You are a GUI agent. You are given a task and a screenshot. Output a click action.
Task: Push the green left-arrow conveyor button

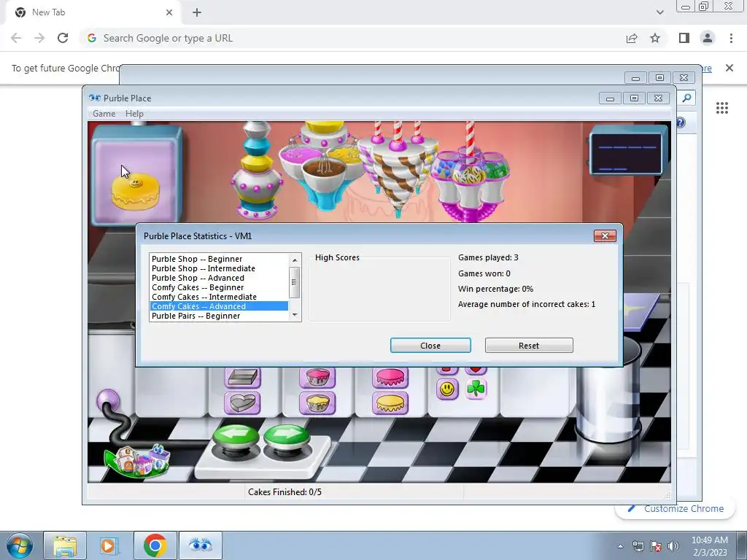236,436
